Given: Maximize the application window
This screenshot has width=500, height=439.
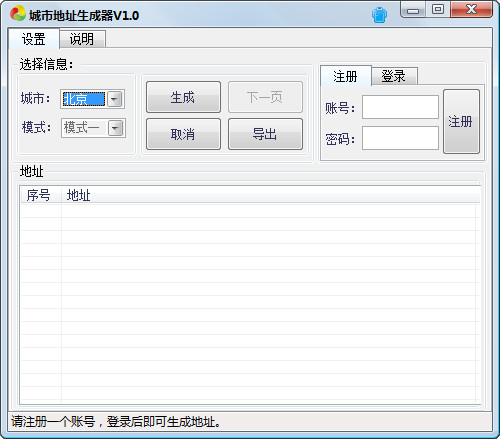Looking at the screenshot, I should tap(438, 10).
